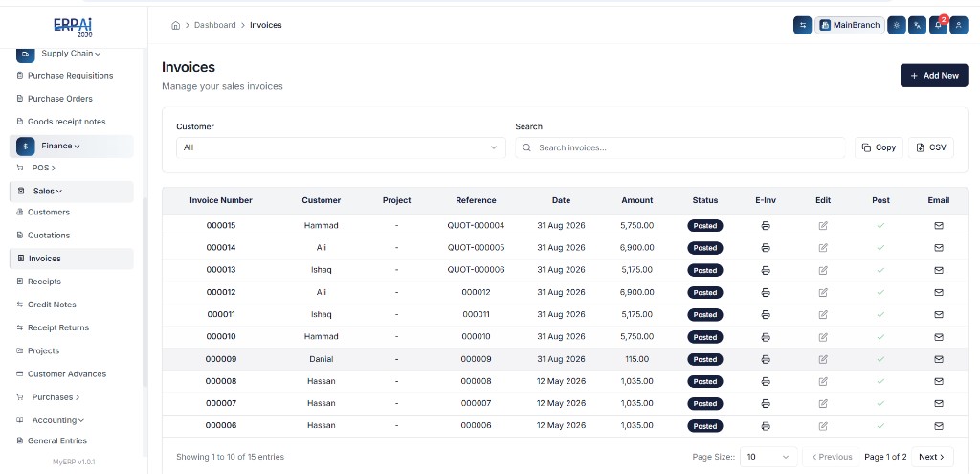Open the MainBranch branch selector

tap(850, 25)
